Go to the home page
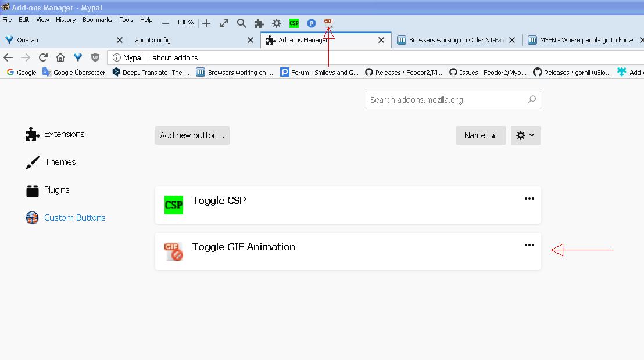Viewport: 644px width, 360px height. (60, 57)
